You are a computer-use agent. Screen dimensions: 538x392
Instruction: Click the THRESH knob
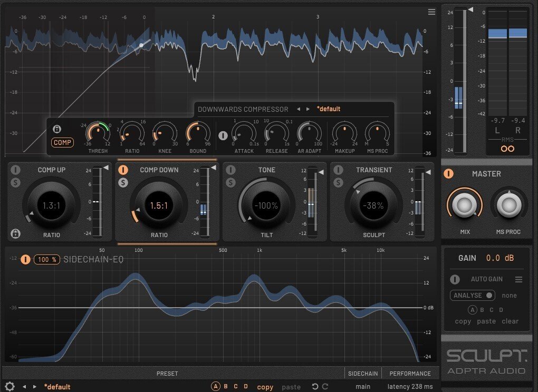(98, 134)
